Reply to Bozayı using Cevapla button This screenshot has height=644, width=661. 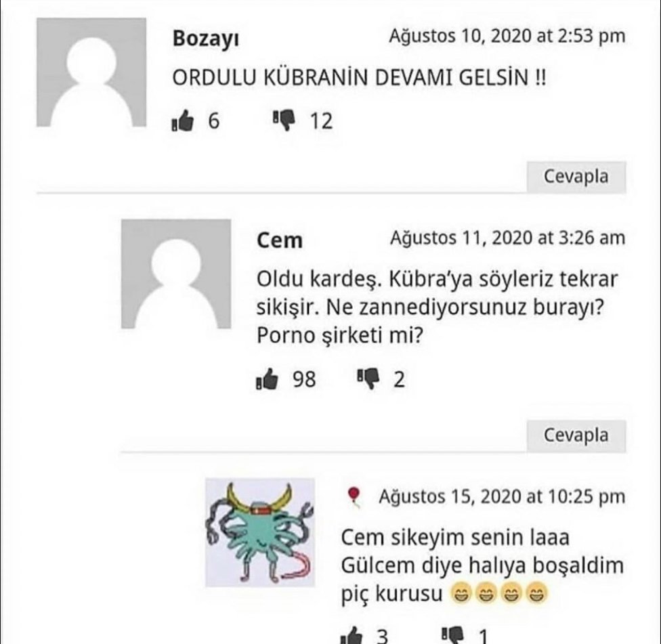click(x=576, y=177)
